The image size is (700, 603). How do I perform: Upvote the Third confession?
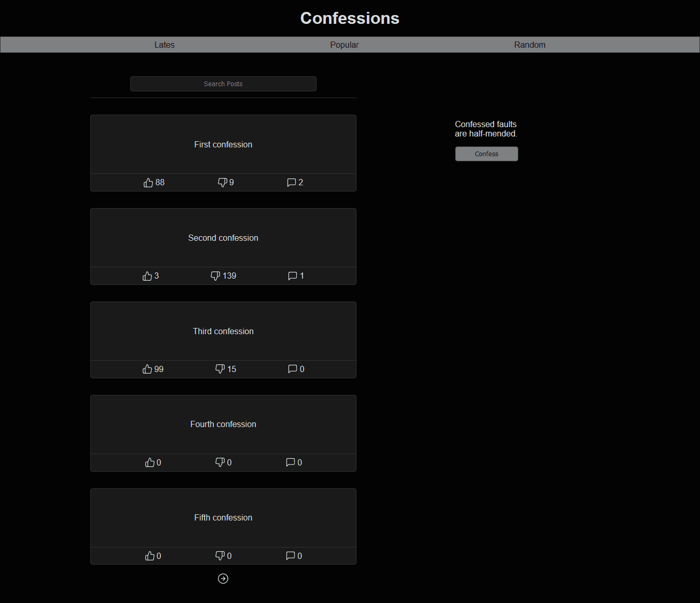[x=148, y=369]
